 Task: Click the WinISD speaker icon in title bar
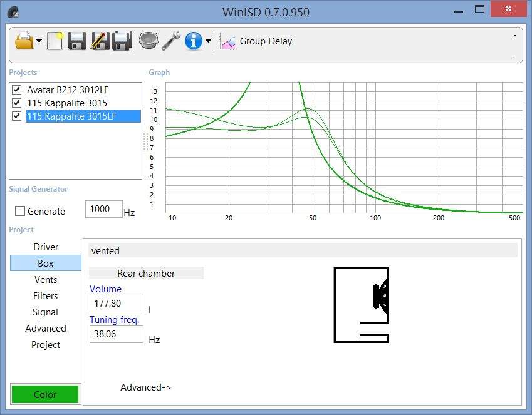click(13, 13)
